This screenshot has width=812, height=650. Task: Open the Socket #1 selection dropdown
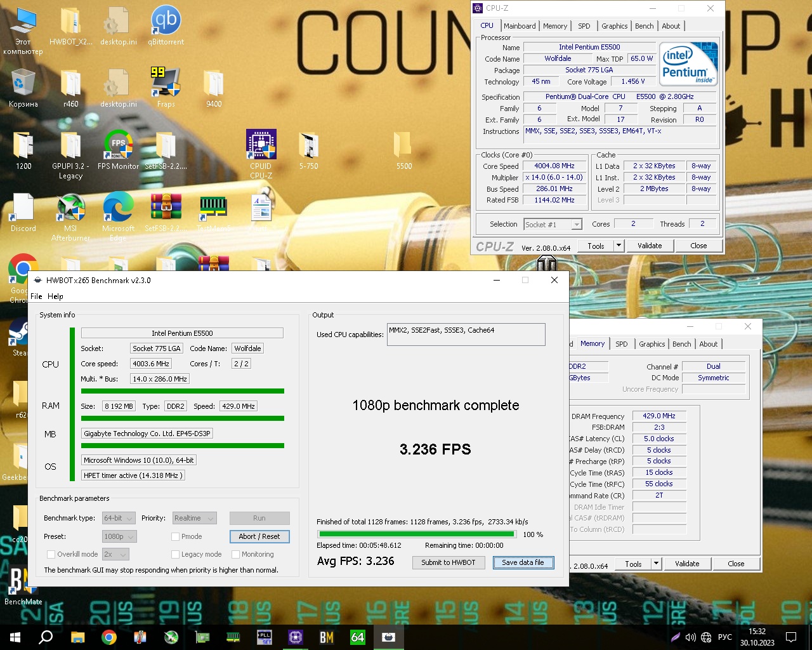tap(553, 224)
